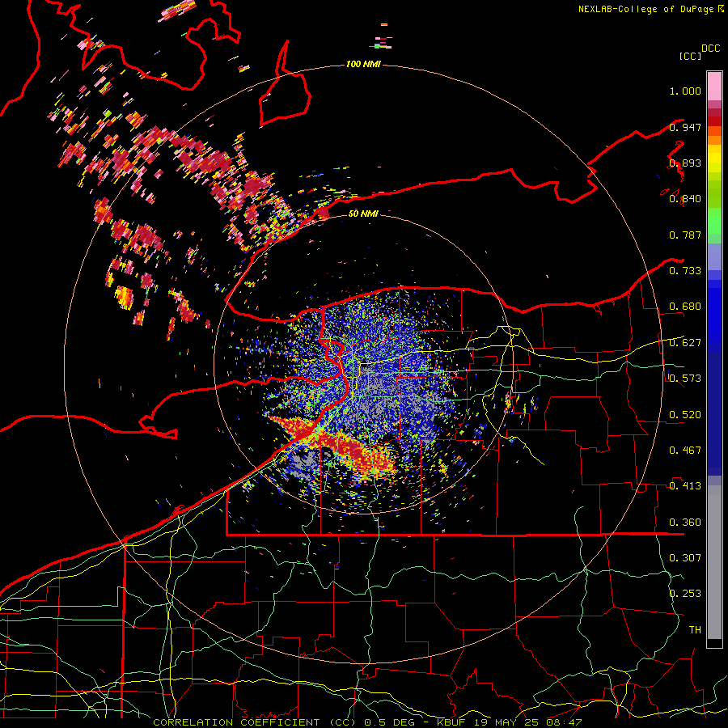This screenshot has height=728, width=728.
Task: Click the 0.840 color scale value
Action: coord(685,199)
